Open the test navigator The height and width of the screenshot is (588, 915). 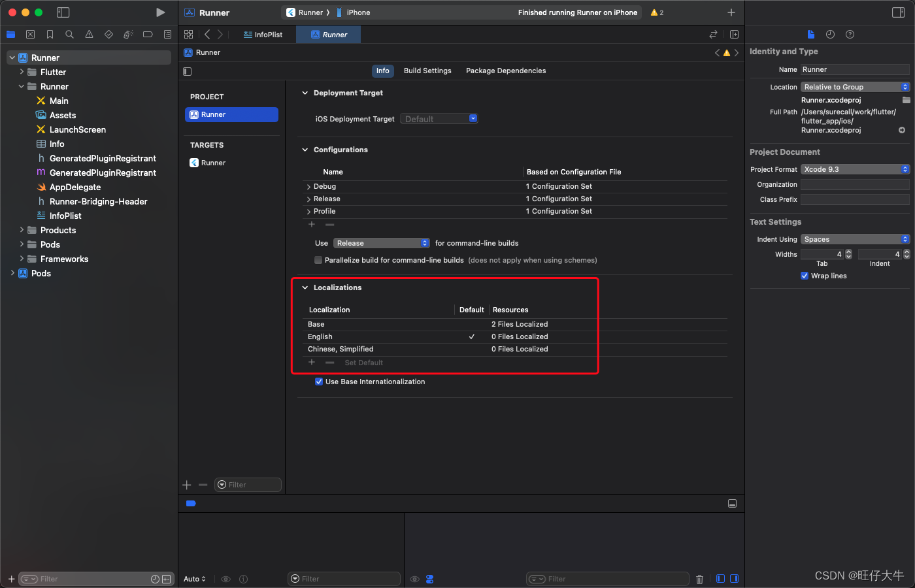[x=108, y=34]
